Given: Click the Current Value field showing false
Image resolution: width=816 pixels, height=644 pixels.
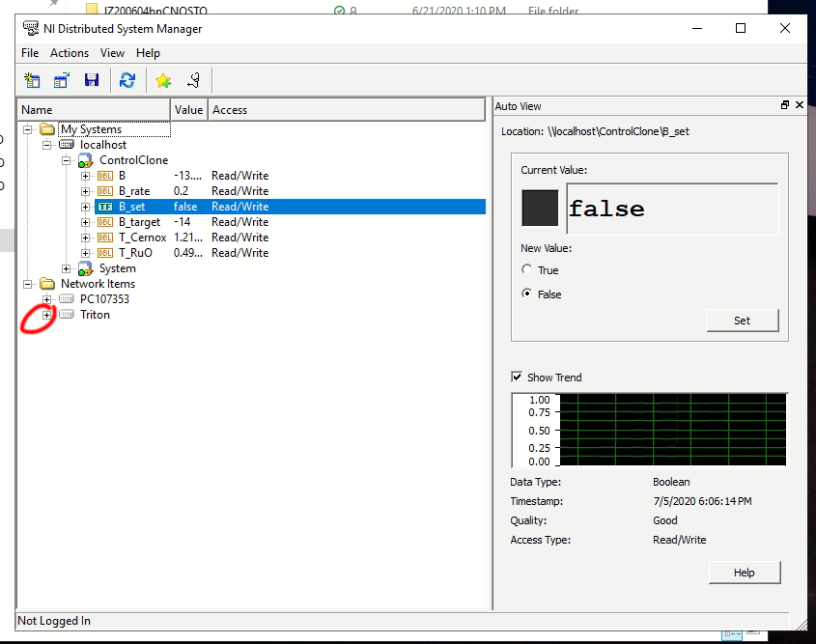Looking at the screenshot, I should pos(672,210).
